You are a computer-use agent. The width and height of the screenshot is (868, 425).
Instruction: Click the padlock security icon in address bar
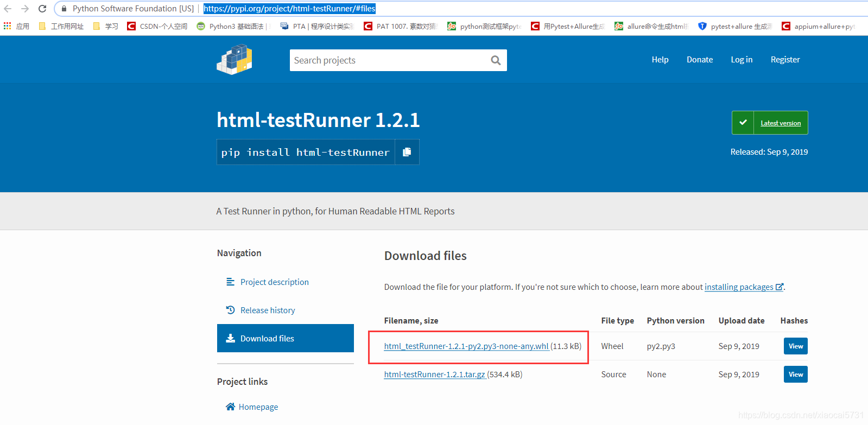click(64, 9)
